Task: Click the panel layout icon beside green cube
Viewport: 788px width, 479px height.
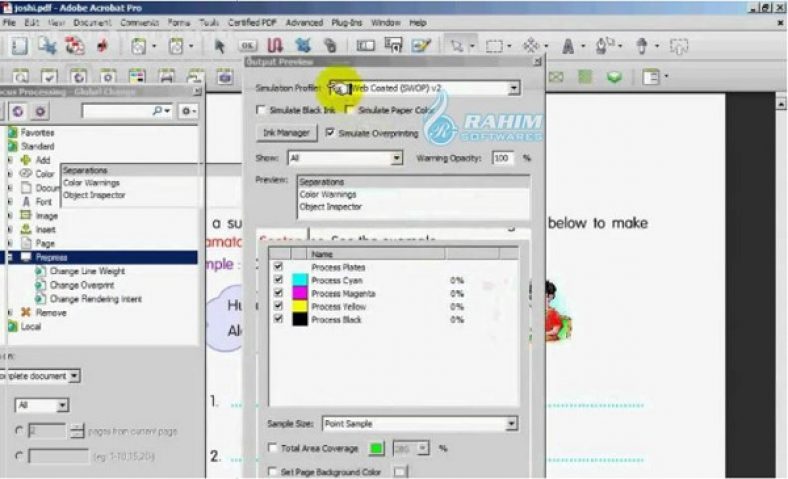Action: [651, 77]
